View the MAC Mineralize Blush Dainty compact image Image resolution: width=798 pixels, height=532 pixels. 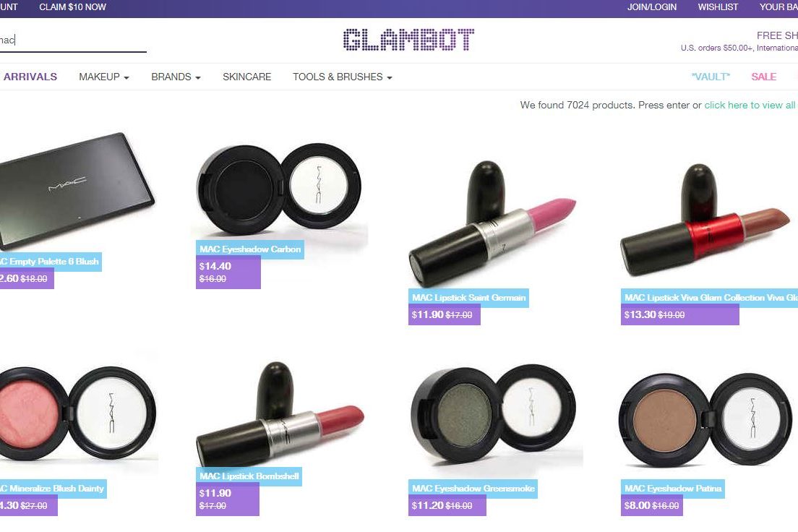point(78,413)
